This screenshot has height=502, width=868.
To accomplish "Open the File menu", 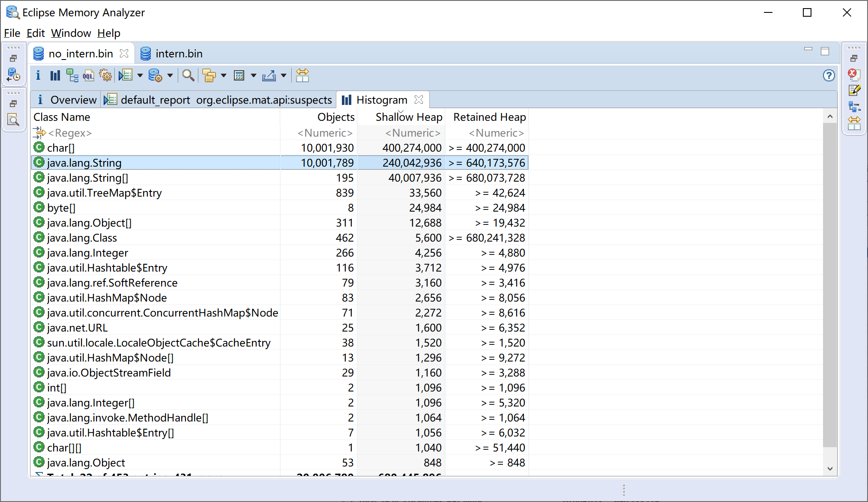I will (x=12, y=33).
